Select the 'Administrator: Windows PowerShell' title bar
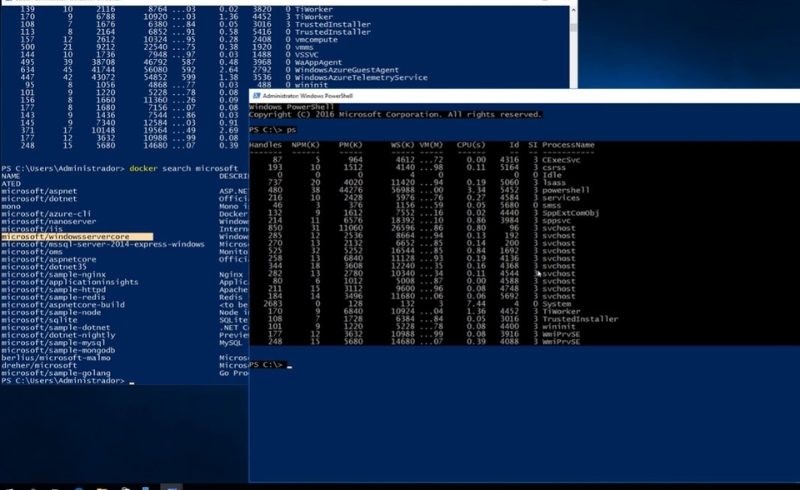This screenshot has width=800, height=490. [x=524, y=95]
